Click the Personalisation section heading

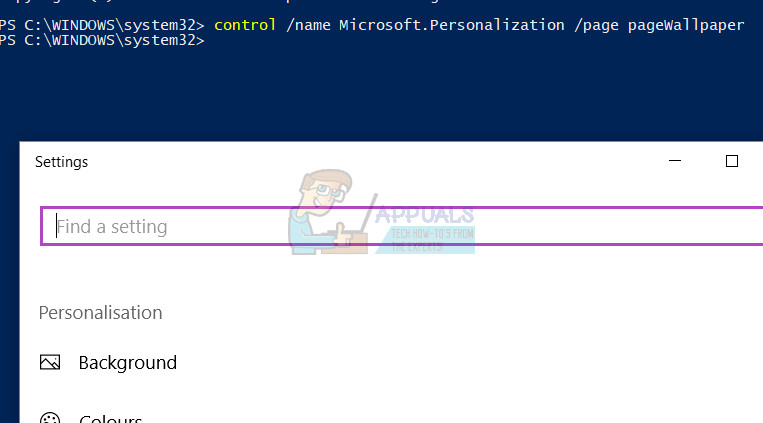[100, 313]
